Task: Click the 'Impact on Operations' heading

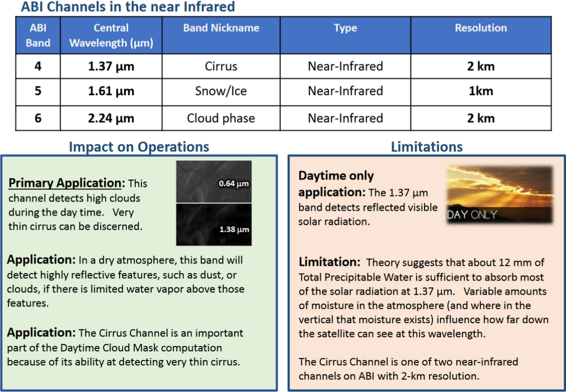Action: pos(139,147)
